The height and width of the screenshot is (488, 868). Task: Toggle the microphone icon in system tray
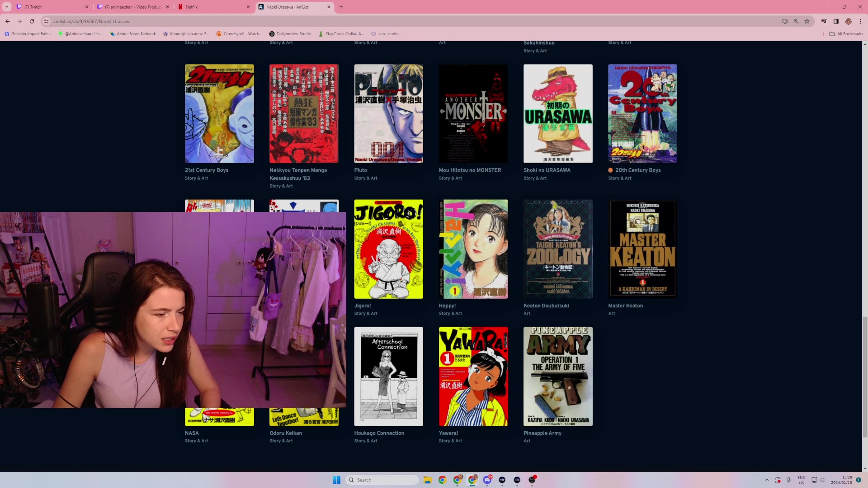pyautogui.click(x=788, y=480)
